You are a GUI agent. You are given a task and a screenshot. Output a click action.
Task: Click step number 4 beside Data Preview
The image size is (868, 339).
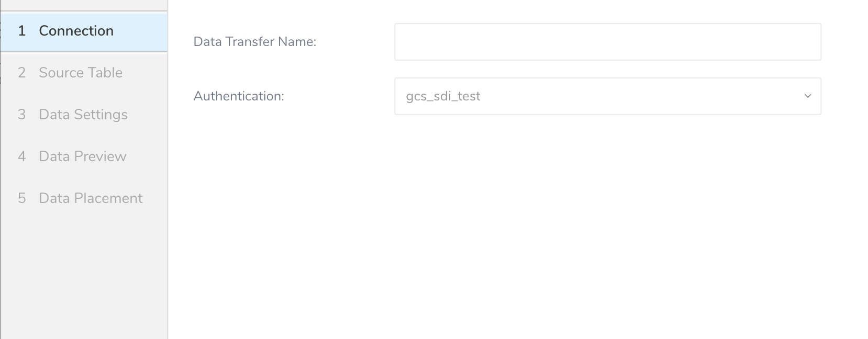21,156
